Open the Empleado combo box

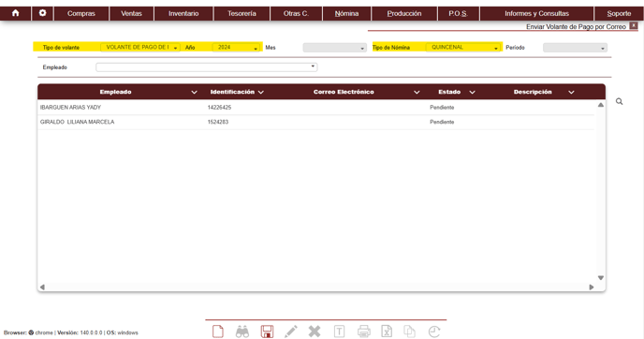(207, 67)
